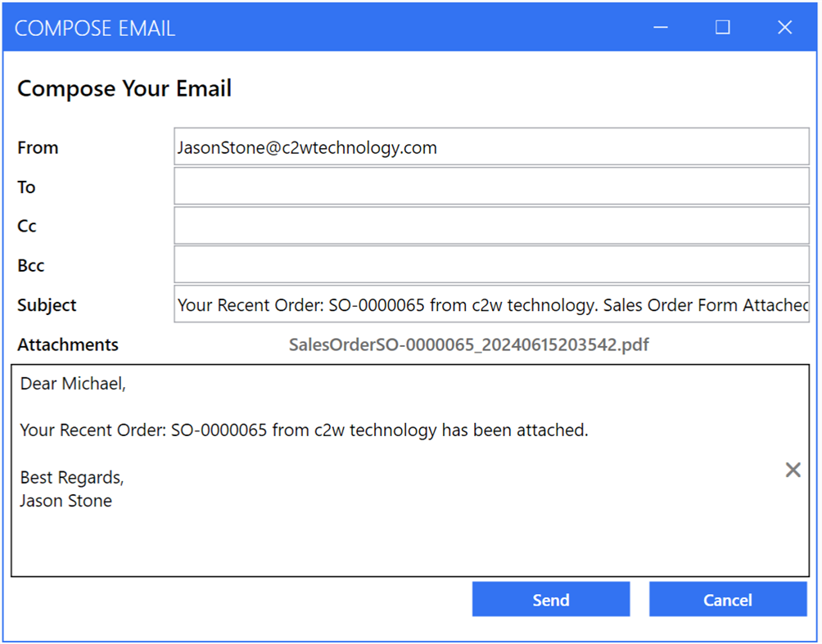Click the Attachments label

coord(67,345)
